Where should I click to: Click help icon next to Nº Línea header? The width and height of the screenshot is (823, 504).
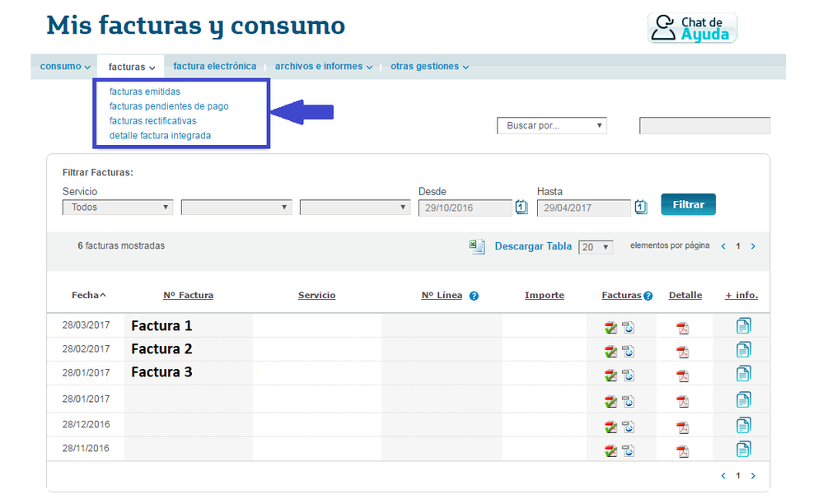pos(474,296)
